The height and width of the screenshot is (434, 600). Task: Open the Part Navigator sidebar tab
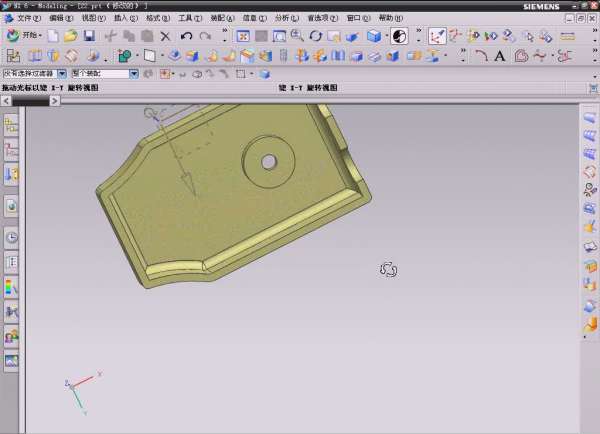[11, 150]
